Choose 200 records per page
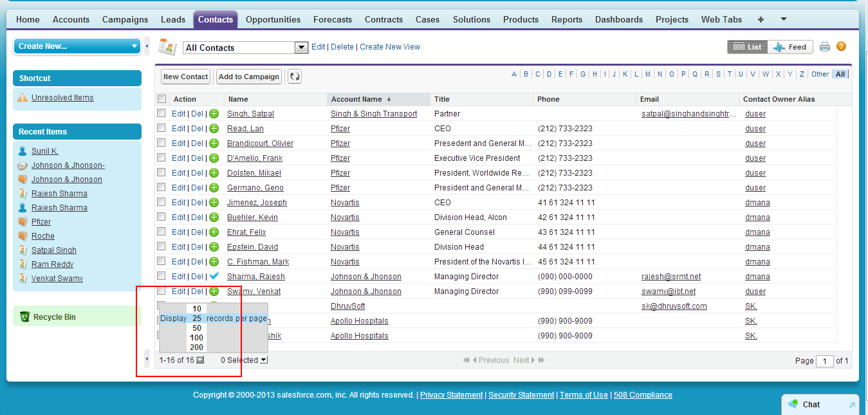This screenshot has height=415, width=868. pyautogui.click(x=197, y=347)
